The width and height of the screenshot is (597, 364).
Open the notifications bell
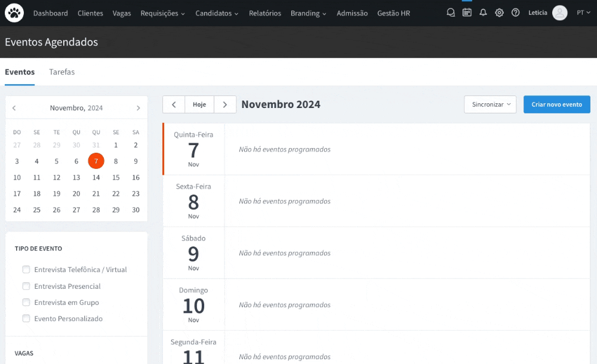tap(483, 13)
